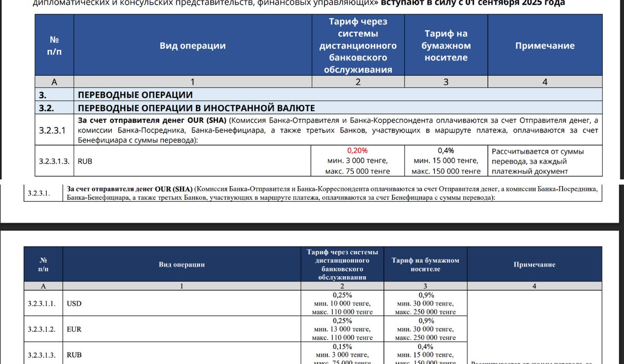624x364 pixels.
Task: Click 'Тариф через системы' header above the red 0,20% rate
Action: point(358,46)
